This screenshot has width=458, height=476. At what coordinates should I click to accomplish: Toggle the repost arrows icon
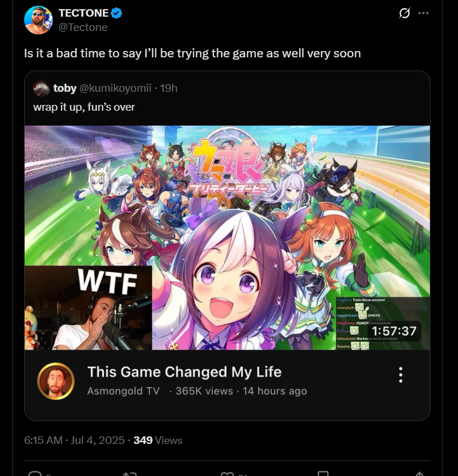tap(130, 474)
